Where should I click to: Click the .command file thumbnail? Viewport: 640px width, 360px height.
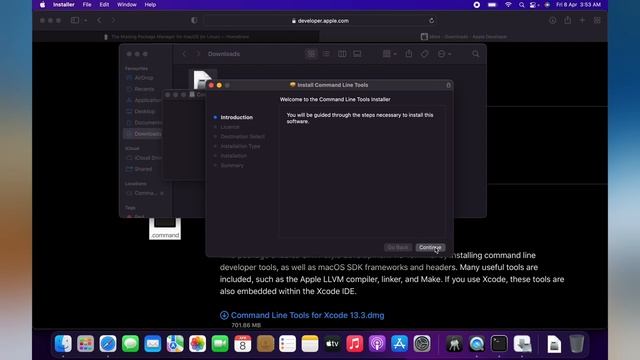(x=165, y=229)
